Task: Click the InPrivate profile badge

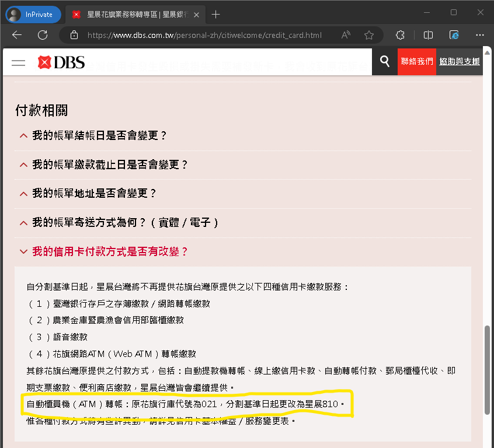Action: point(33,14)
